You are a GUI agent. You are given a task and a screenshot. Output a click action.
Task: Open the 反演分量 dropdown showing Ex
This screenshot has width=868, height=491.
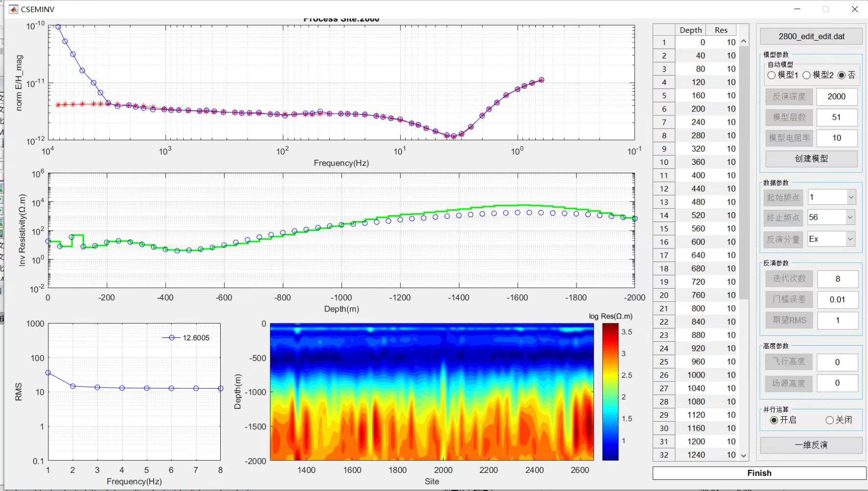[x=850, y=239]
